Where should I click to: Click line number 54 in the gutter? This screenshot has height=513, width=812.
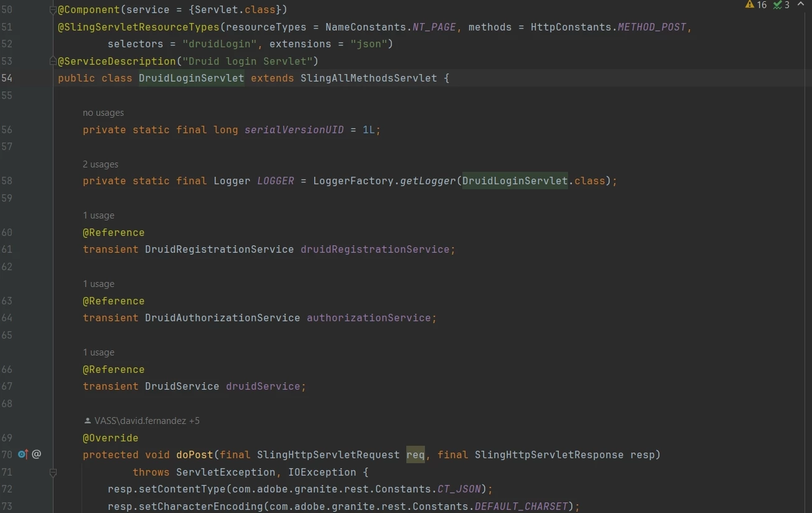[7, 78]
